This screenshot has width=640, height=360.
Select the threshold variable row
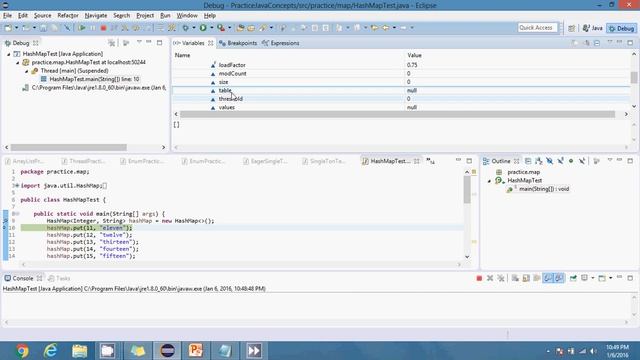tap(401, 99)
